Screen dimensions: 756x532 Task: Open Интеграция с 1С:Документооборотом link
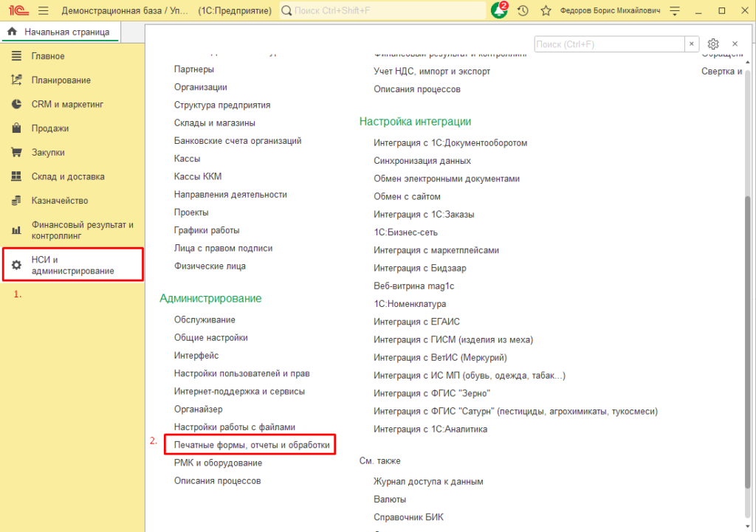point(450,143)
